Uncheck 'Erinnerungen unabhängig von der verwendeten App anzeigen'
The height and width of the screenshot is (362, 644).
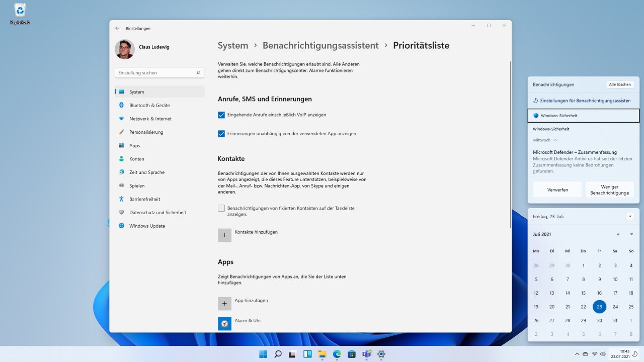pos(221,134)
